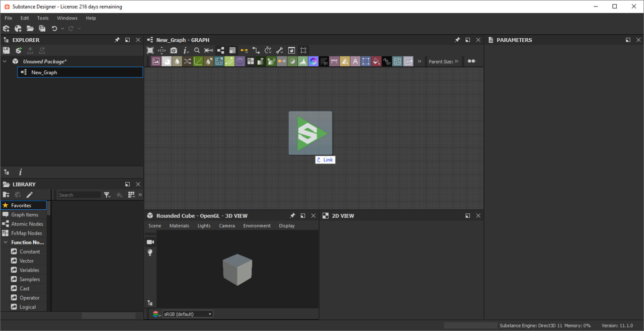This screenshot has height=331, width=644.
Task: Open the Undo history dropdown arrow
Action: pos(62,29)
